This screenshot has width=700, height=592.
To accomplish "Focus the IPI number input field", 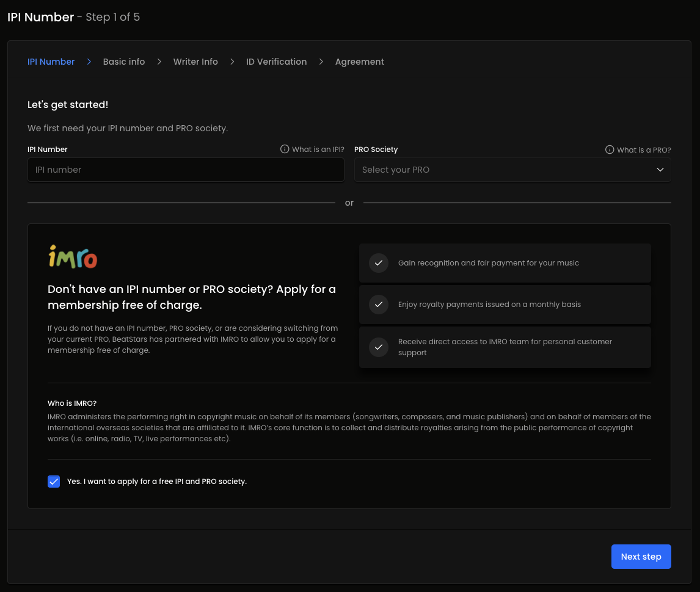I will [x=186, y=170].
